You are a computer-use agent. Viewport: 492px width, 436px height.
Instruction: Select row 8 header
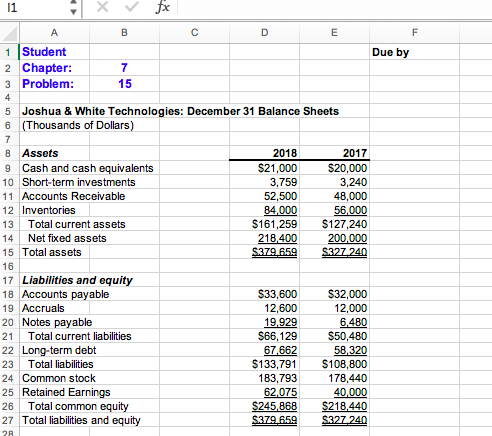[9, 153]
